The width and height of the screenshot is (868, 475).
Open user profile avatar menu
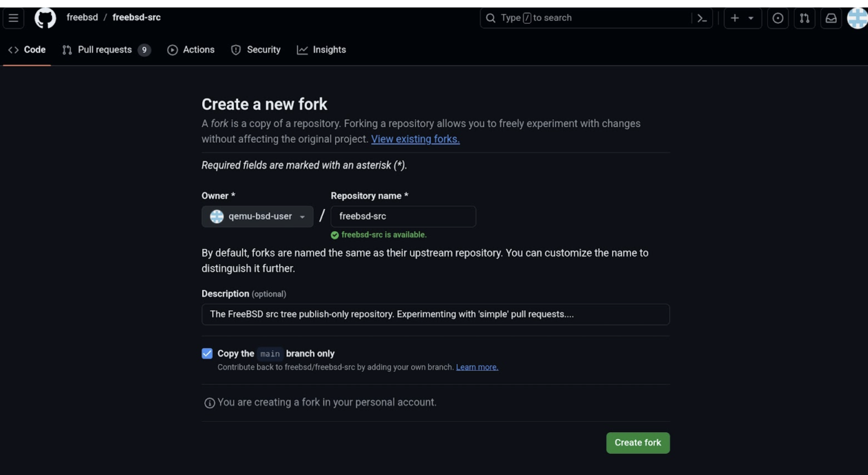(857, 18)
